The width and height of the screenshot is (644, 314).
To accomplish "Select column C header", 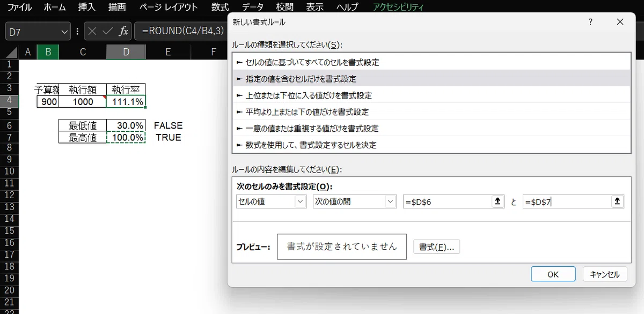I will pyautogui.click(x=83, y=51).
